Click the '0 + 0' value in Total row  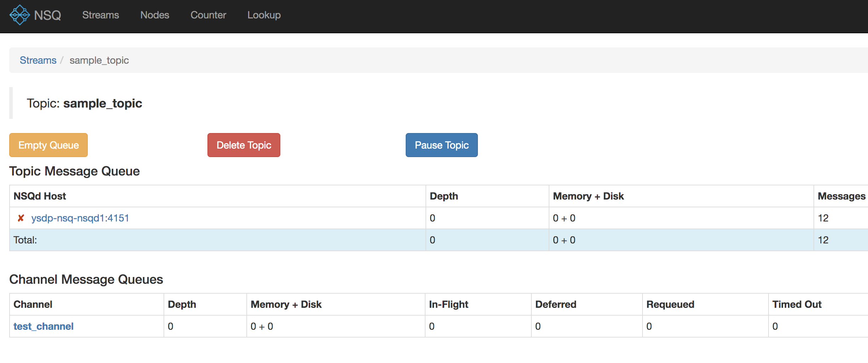(564, 240)
